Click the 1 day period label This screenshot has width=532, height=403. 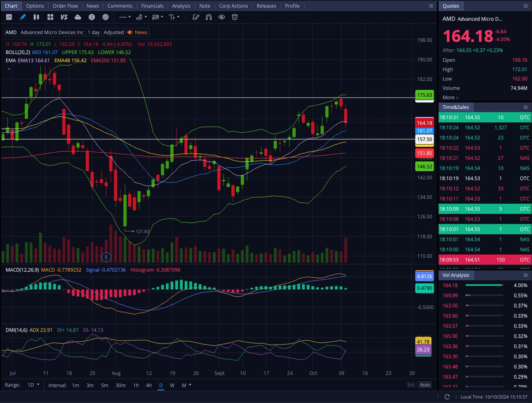94,32
